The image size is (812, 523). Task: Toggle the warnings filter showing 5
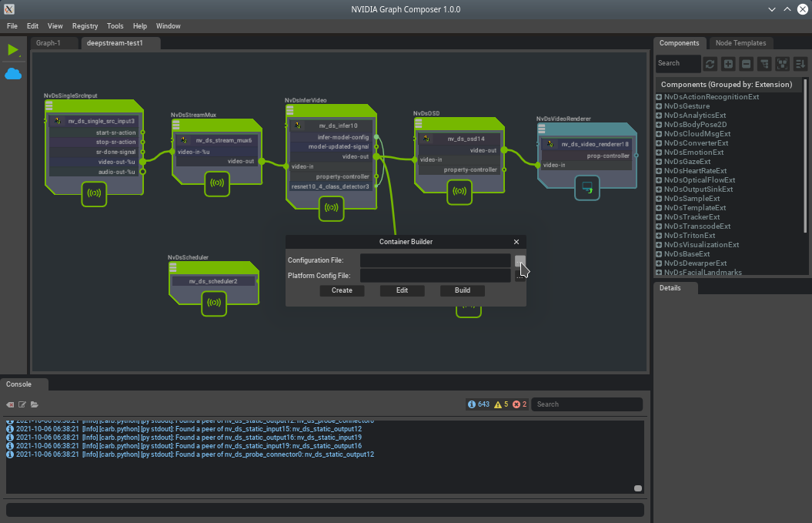pos(501,404)
